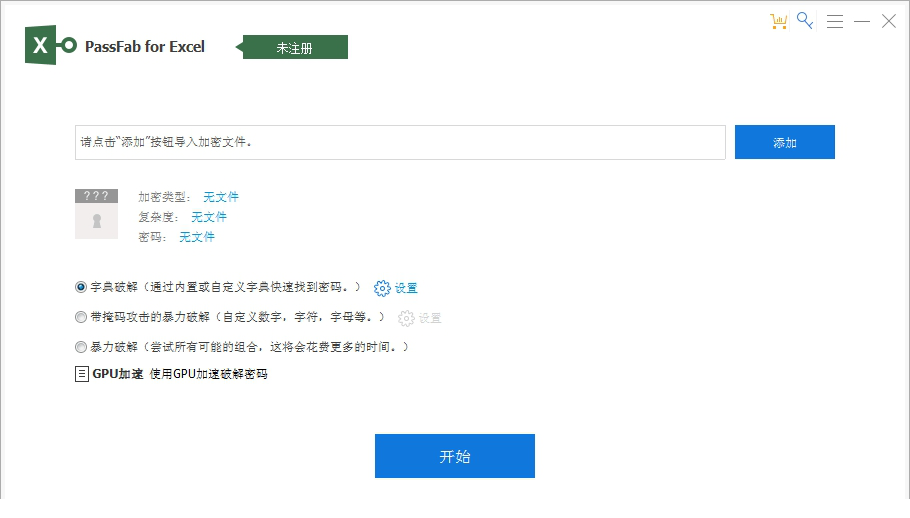Click 无文件 next to 复杂度
Screen dimensions: 910x518
[209, 217]
